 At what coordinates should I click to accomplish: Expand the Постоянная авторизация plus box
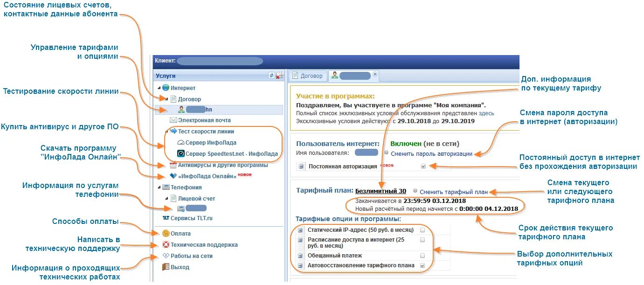301,166
